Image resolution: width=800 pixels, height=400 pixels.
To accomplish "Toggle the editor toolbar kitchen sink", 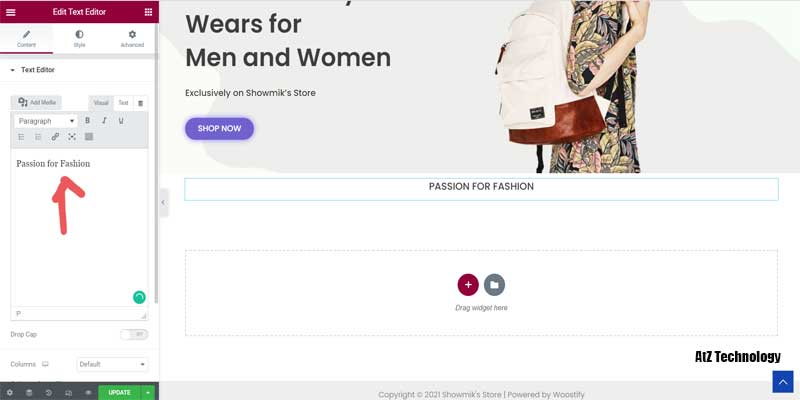I will pos(89,137).
